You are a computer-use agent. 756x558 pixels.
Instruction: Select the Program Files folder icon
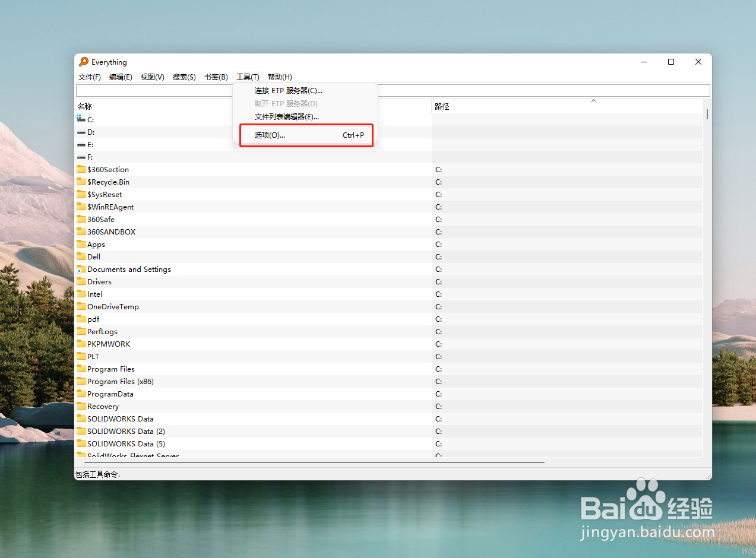pyautogui.click(x=81, y=369)
